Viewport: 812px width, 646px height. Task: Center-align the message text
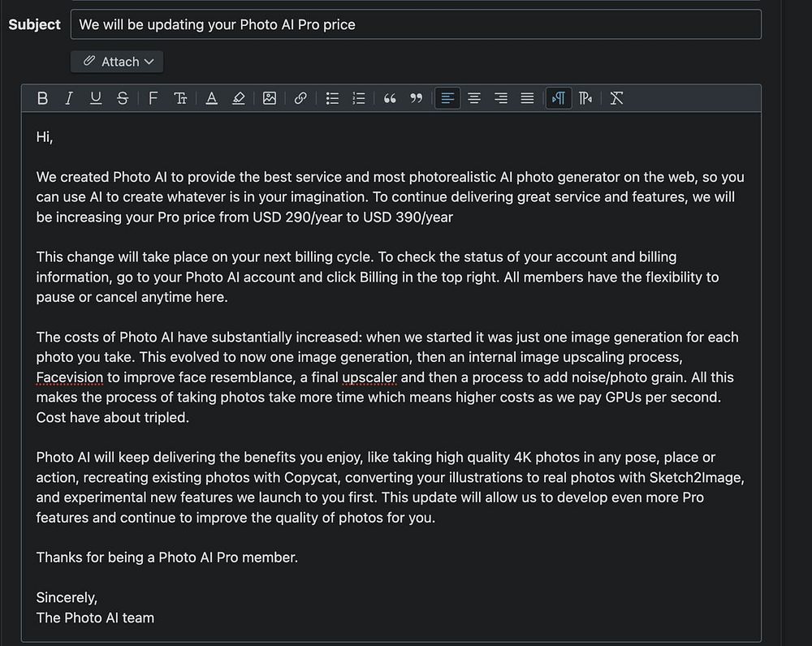[x=474, y=98]
